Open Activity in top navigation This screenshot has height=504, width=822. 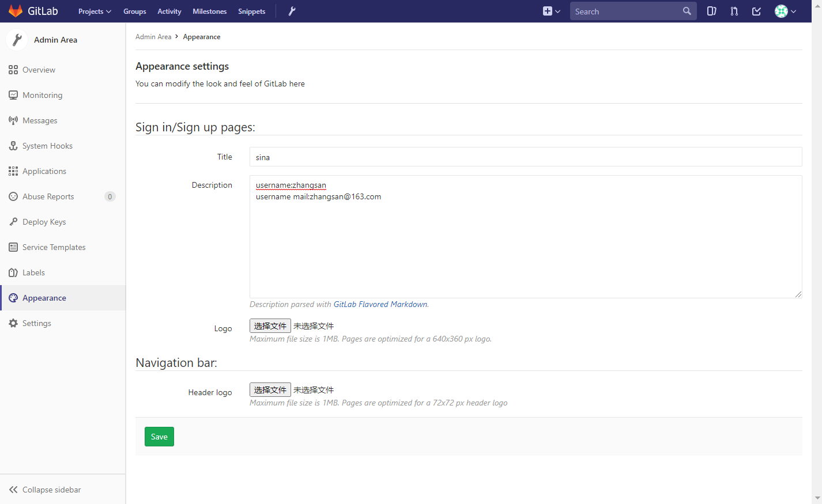point(169,11)
